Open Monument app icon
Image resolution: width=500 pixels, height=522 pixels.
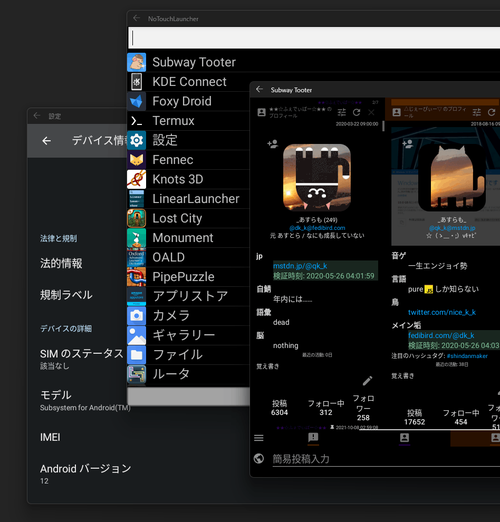click(x=136, y=238)
